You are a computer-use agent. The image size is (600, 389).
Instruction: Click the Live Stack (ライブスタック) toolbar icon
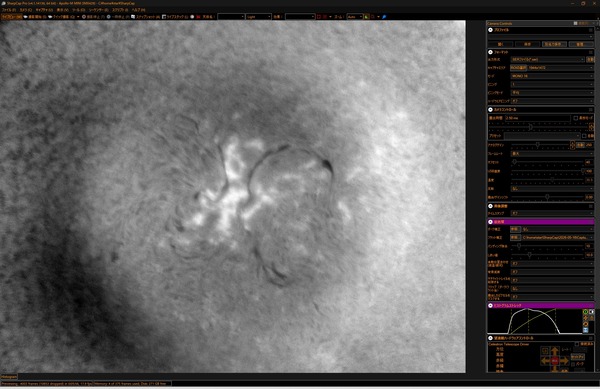[x=164, y=17]
